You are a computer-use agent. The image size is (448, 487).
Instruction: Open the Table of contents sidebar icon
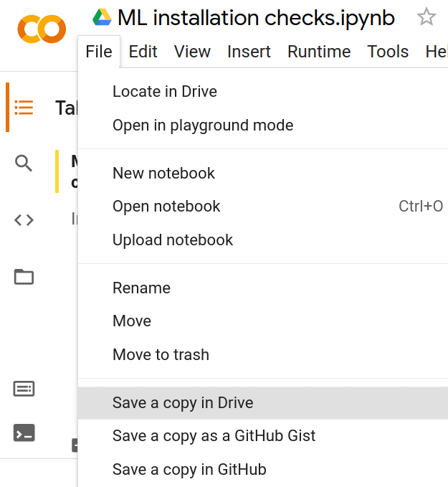(x=24, y=108)
